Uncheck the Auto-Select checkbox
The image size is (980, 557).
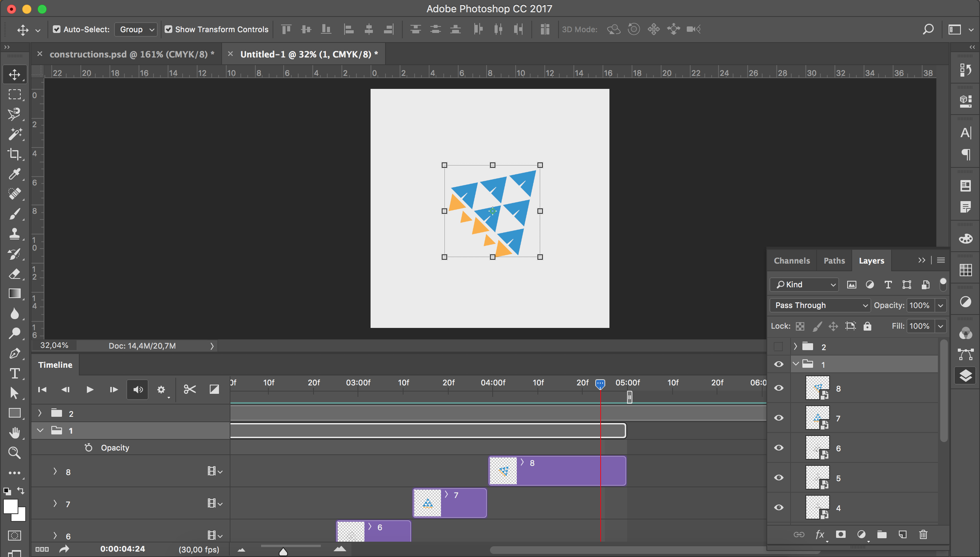tap(57, 29)
